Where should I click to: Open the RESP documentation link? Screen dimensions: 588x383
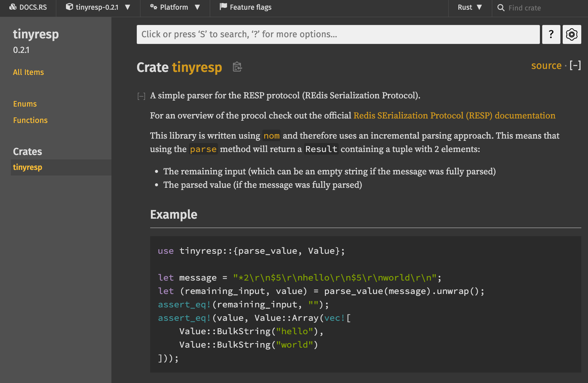(x=454, y=115)
